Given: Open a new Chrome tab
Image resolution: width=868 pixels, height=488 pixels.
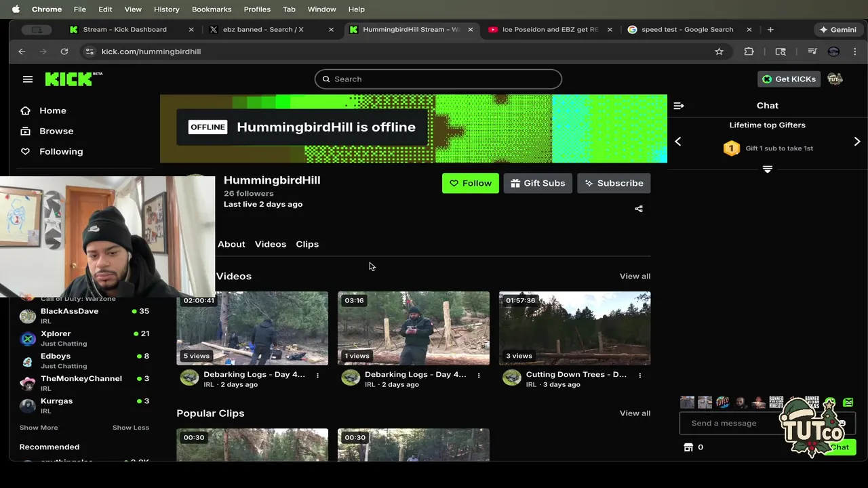Looking at the screenshot, I should 770,30.
